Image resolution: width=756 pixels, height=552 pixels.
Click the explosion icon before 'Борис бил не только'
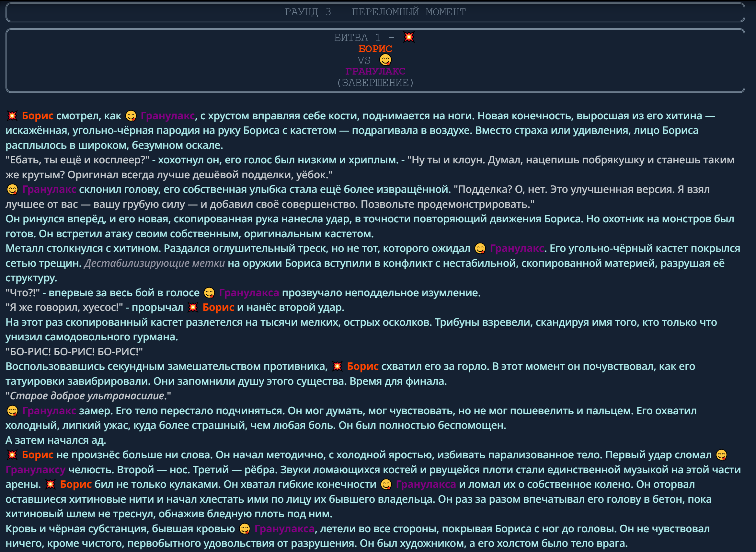pyautogui.click(x=51, y=485)
